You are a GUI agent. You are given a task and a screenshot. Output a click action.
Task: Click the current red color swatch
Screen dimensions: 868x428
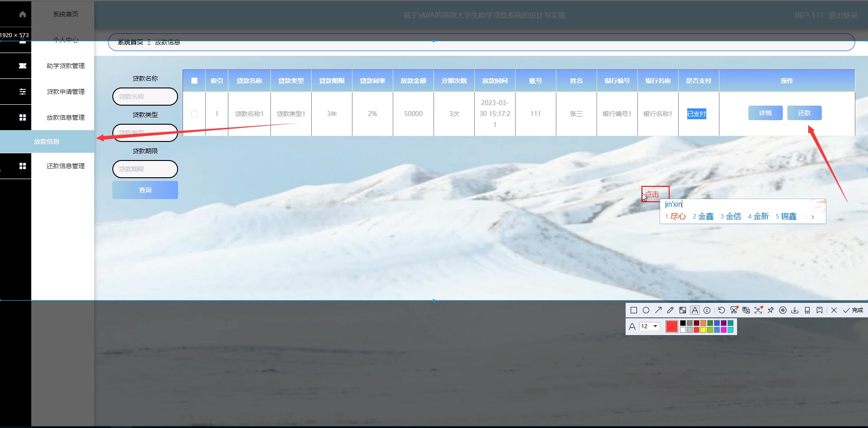coord(672,326)
